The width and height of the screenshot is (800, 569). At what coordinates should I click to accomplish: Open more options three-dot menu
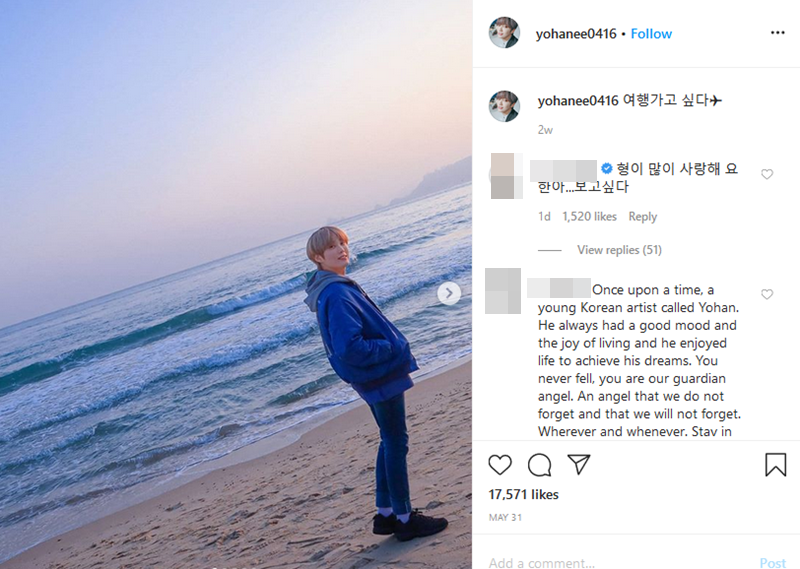coord(777,33)
